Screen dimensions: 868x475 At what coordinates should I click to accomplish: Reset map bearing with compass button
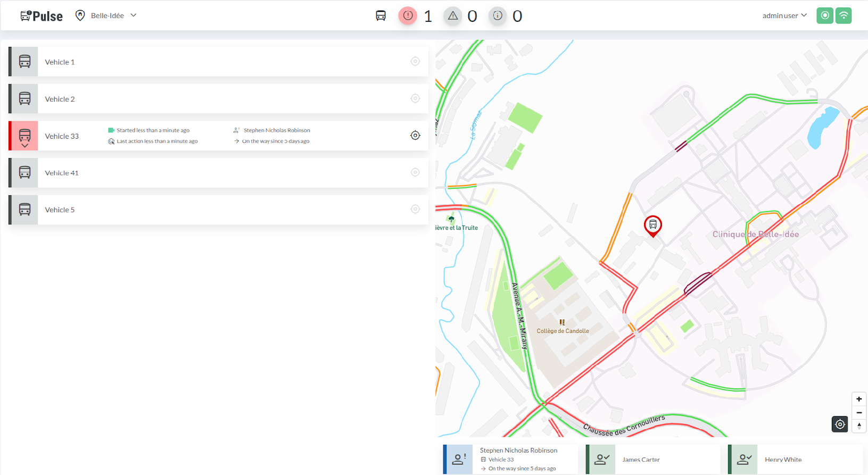pos(858,426)
